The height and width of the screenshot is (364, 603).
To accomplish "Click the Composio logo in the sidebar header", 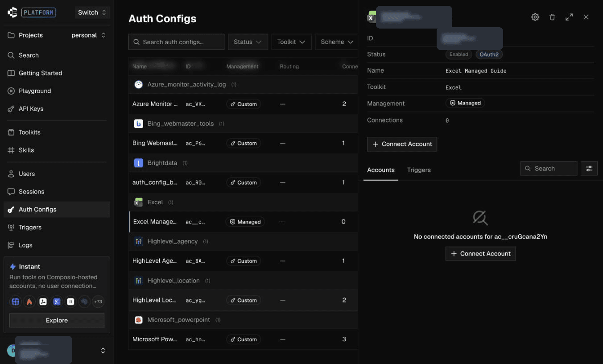I will point(12,12).
